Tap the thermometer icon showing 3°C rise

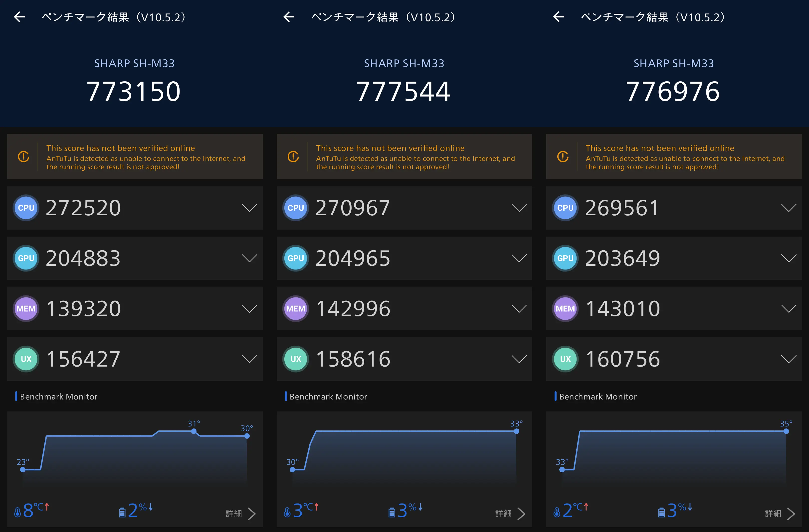287,512
